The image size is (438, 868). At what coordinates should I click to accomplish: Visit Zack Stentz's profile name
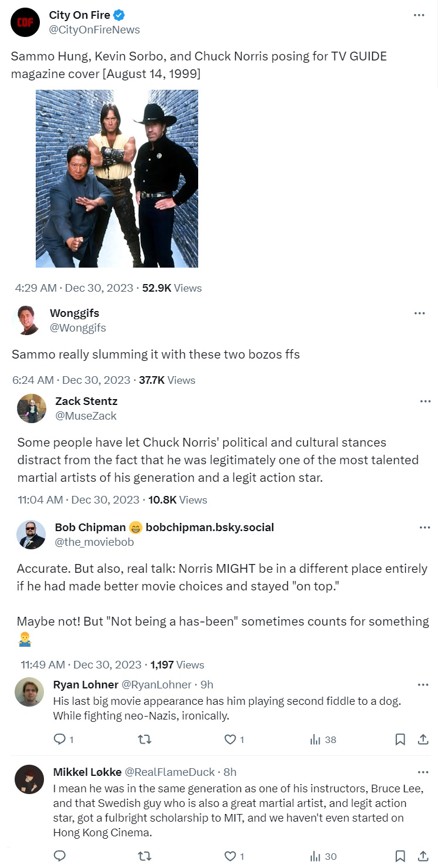tap(86, 401)
